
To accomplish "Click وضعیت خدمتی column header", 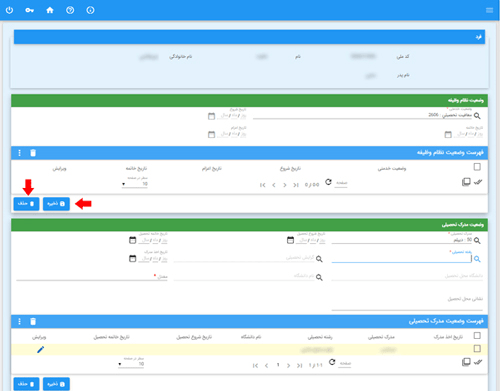I will [392, 169].
